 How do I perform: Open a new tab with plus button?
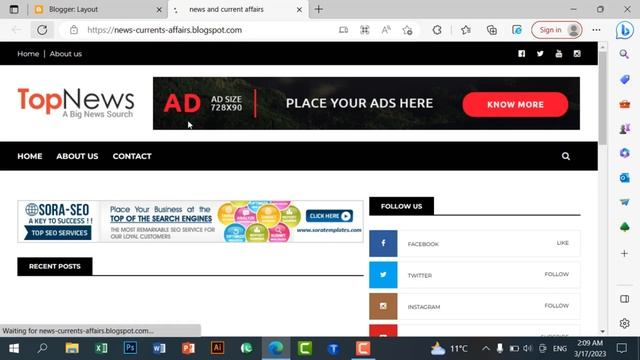pos(319,9)
